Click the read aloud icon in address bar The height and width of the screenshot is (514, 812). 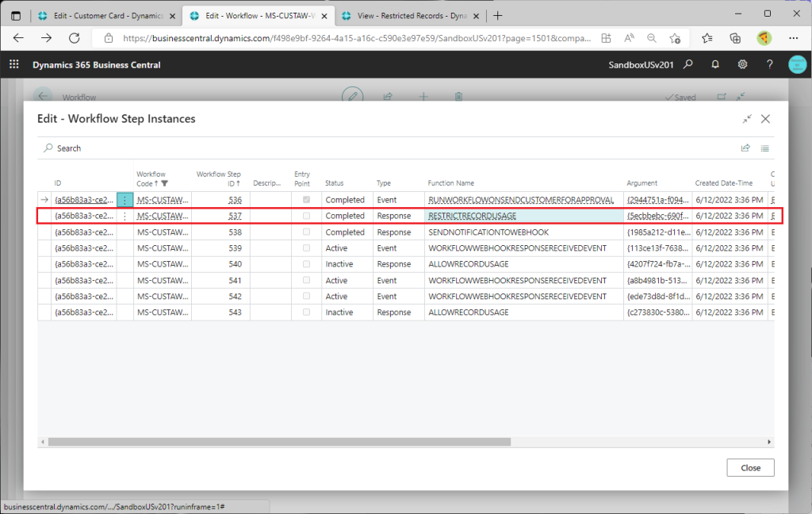[x=629, y=38]
